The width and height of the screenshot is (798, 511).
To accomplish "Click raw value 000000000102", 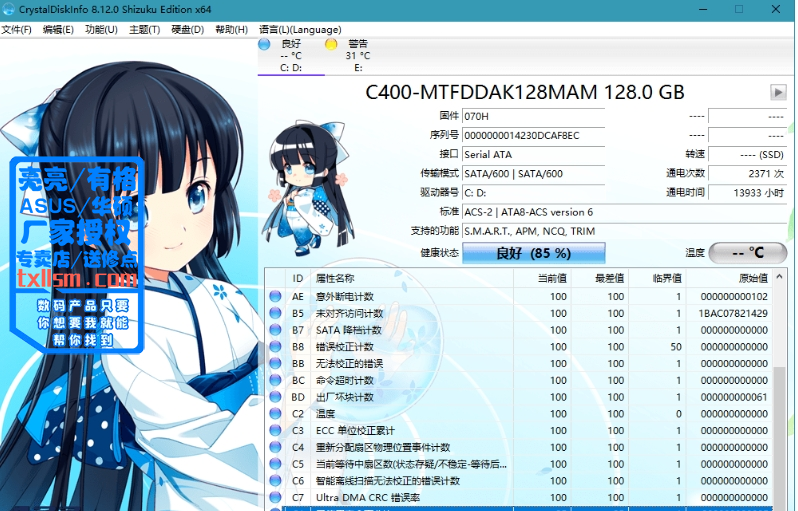I will (734, 297).
